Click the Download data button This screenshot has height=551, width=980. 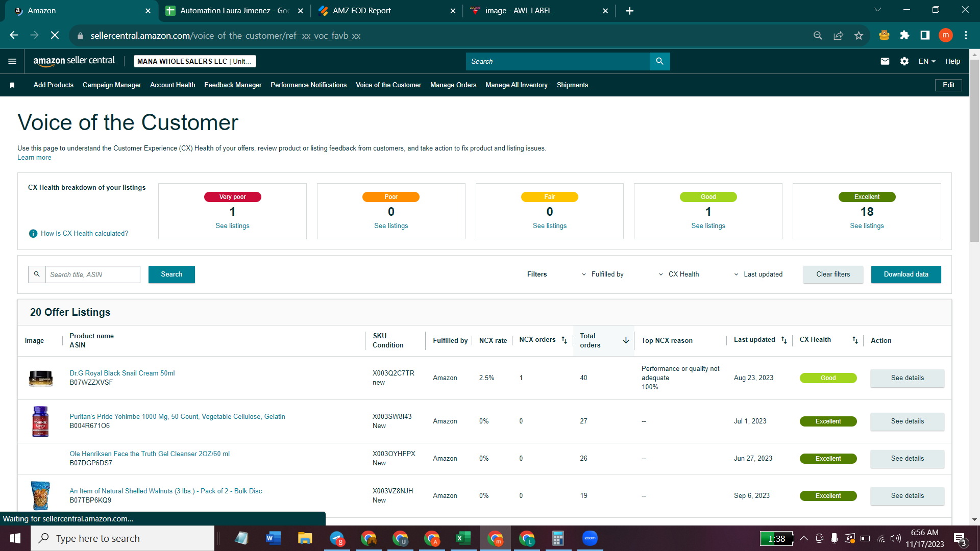click(x=906, y=274)
